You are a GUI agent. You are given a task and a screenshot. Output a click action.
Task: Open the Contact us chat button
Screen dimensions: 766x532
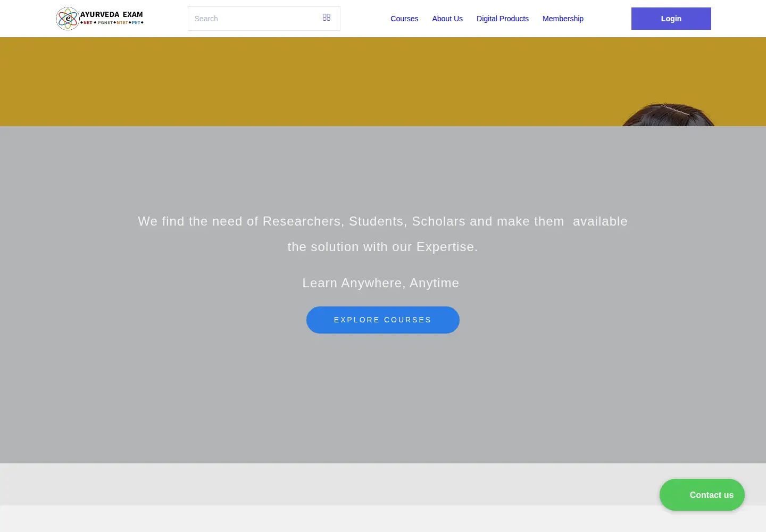(702, 495)
